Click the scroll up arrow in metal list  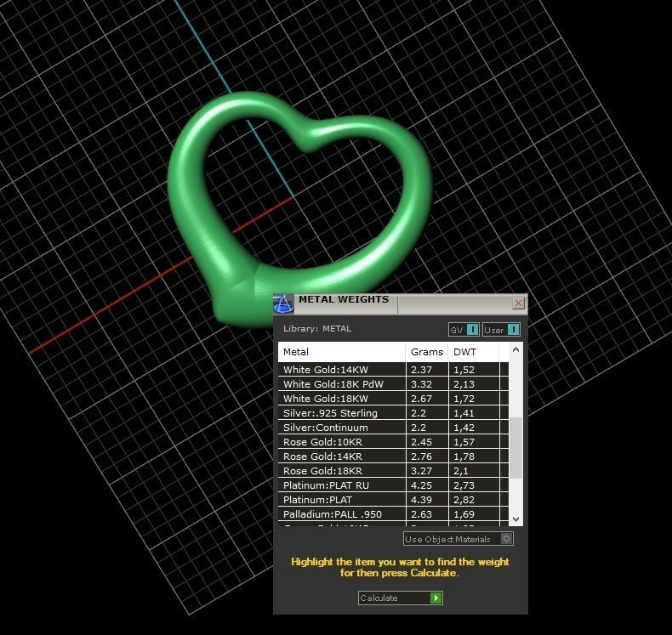(x=516, y=350)
